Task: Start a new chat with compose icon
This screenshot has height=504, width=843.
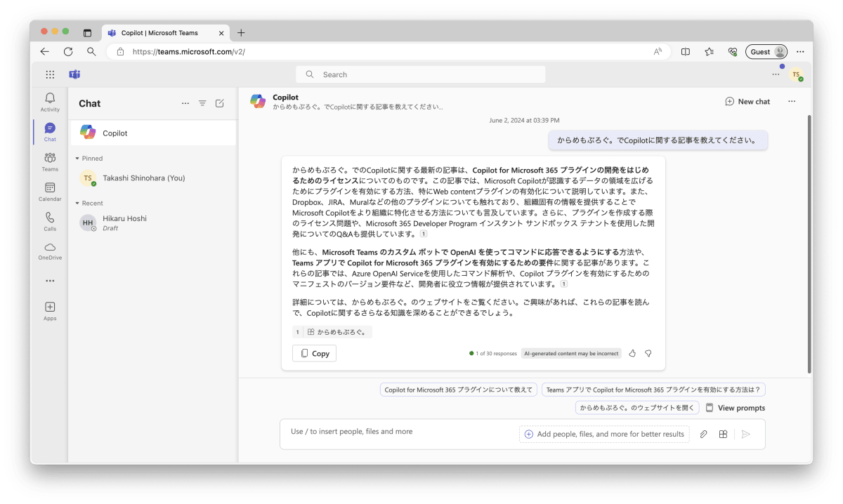Action: 220,103
